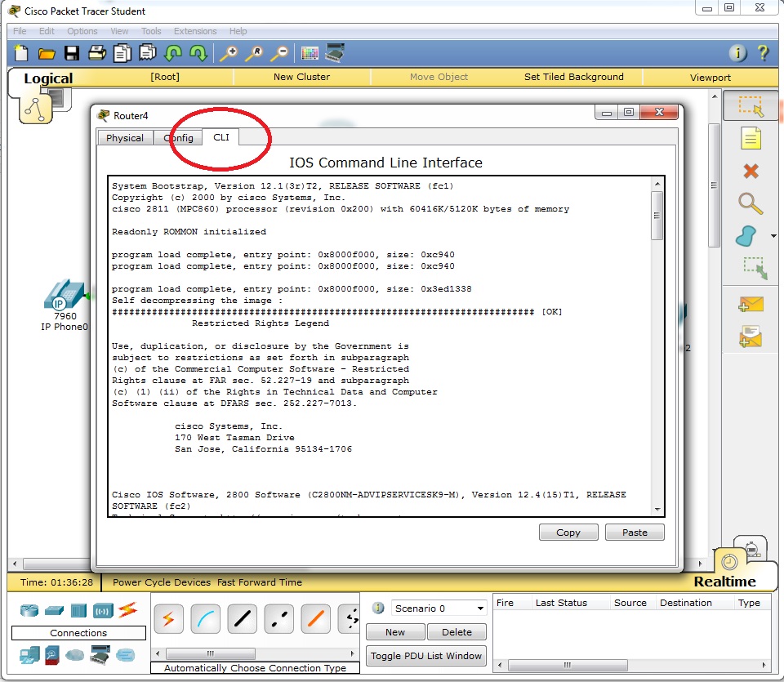Click Set Tiled Background
The width and height of the screenshot is (784, 682).
(573, 77)
